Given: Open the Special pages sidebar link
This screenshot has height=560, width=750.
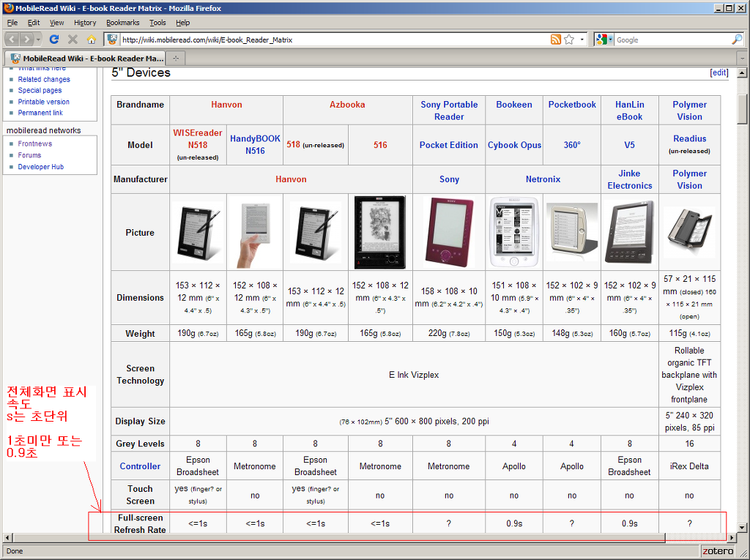Looking at the screenshot, I should click(x=40, y=90).
